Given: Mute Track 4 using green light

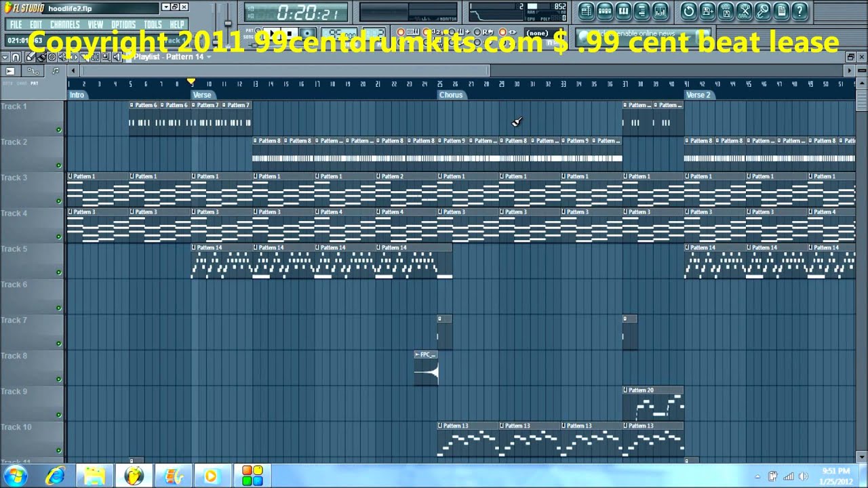Looking at the screenshot, I should coord(59,237).
